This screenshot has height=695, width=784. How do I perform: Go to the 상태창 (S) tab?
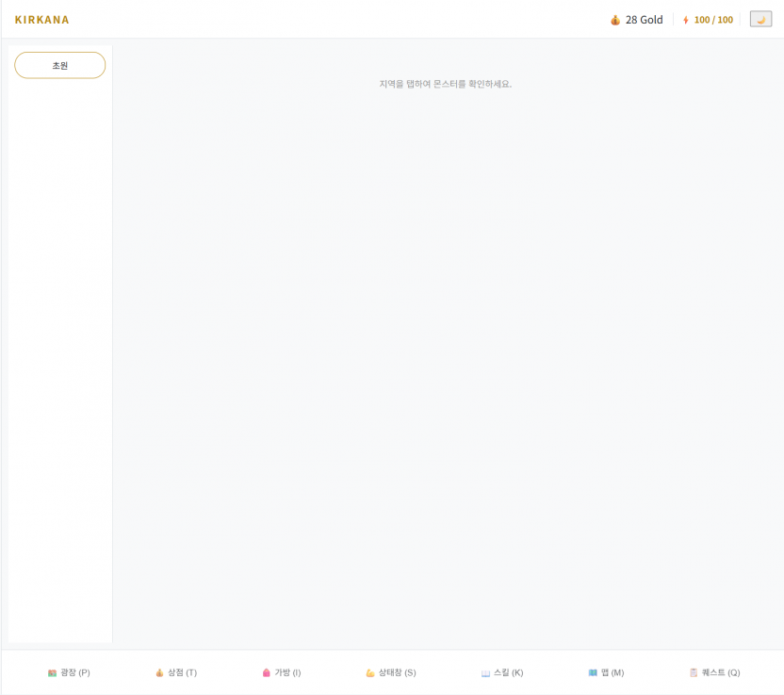397,673
